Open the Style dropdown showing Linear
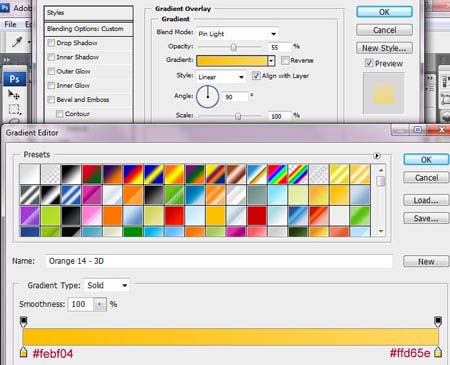The width and height of the screenshot is (450, 365). [221, 77]
